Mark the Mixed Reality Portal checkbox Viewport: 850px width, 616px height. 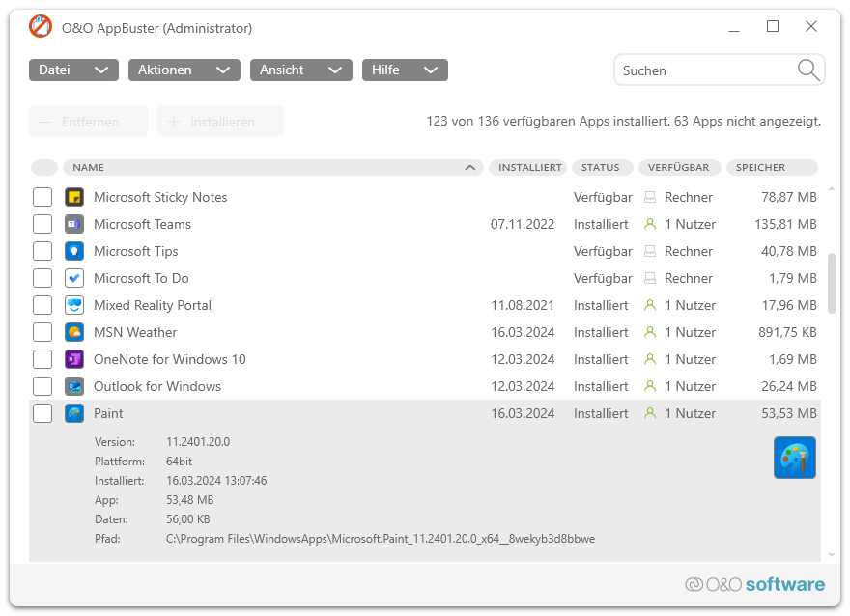[x=42, y=305]
